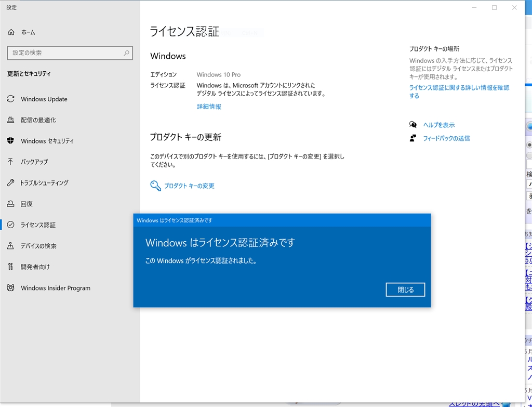Click the プロダクト キーの更新 heading
This screenshot has width=532, height=407.
pyautogui.click(x=186, y=137)
